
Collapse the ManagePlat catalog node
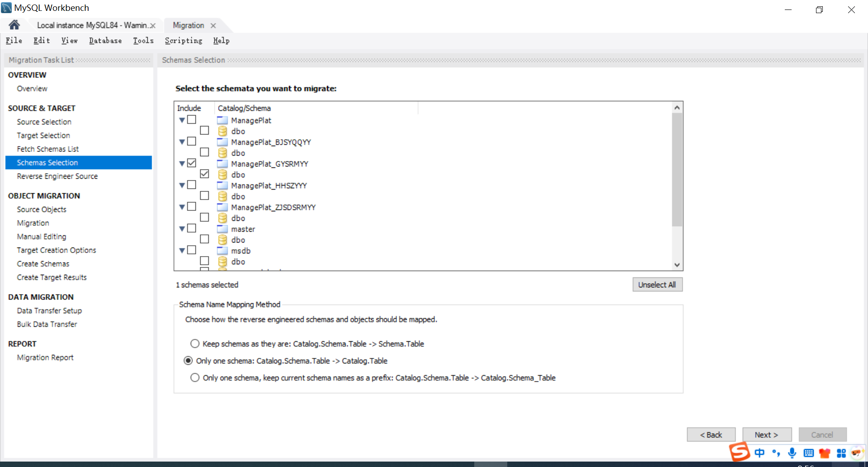(x=182, y=120)
